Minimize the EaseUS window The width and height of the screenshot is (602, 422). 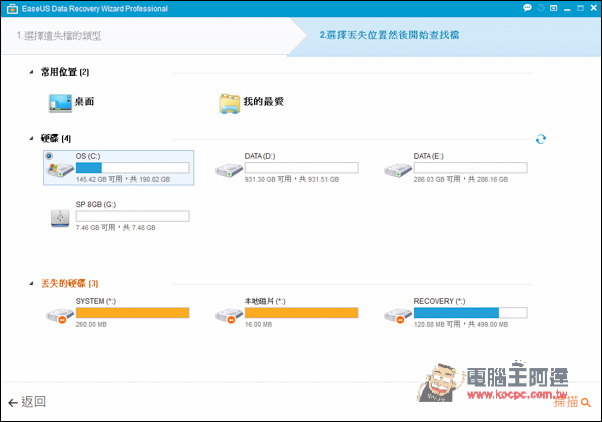pos(567,8)
